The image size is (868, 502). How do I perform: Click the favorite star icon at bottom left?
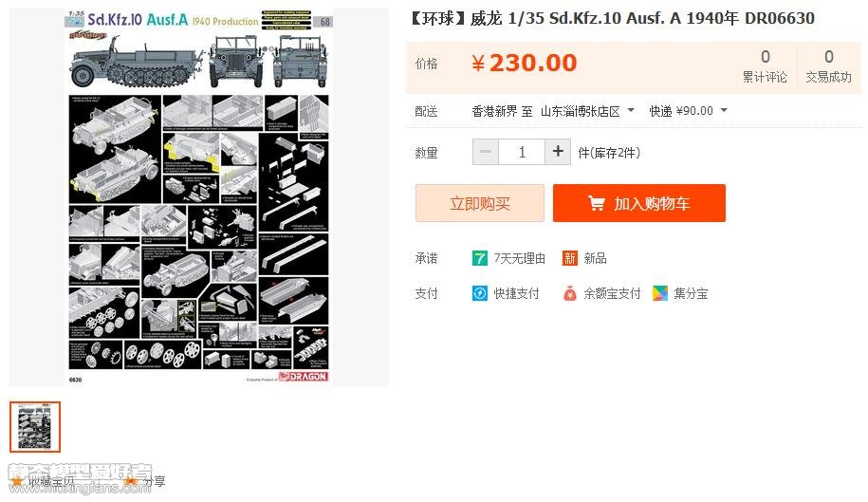point(17,481)
